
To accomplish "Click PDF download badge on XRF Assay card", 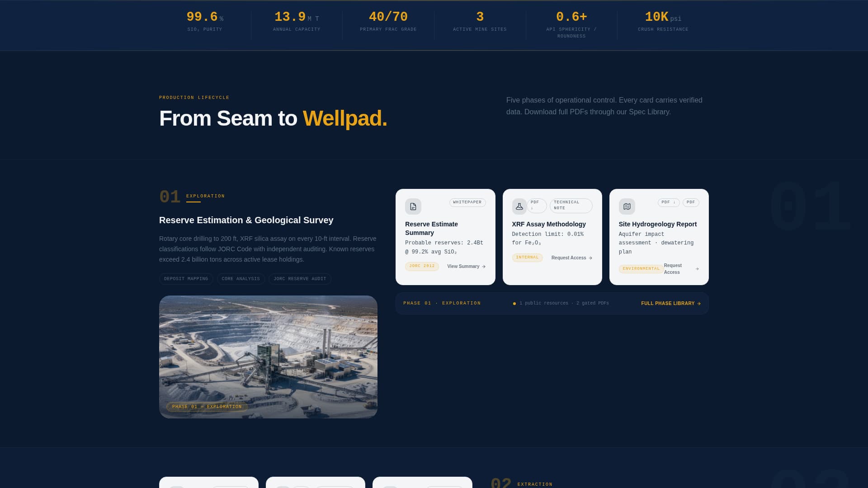I will coord(537,206).
